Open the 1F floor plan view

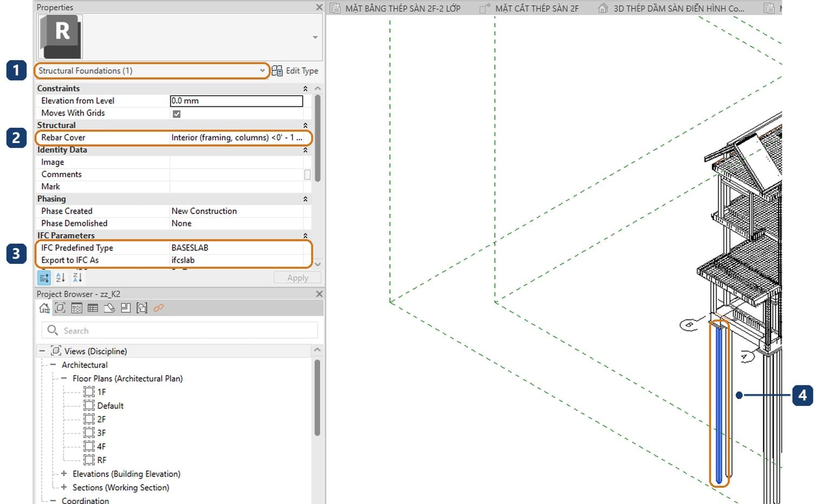pos(102,392)
